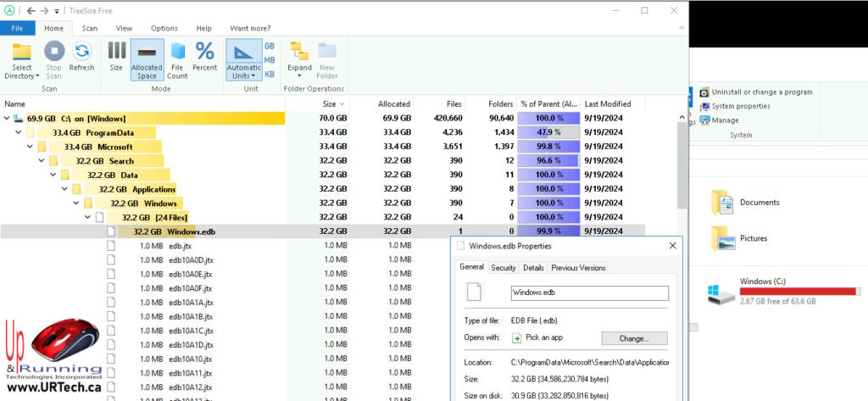Toggle Automatic Units option

point(244,53)
